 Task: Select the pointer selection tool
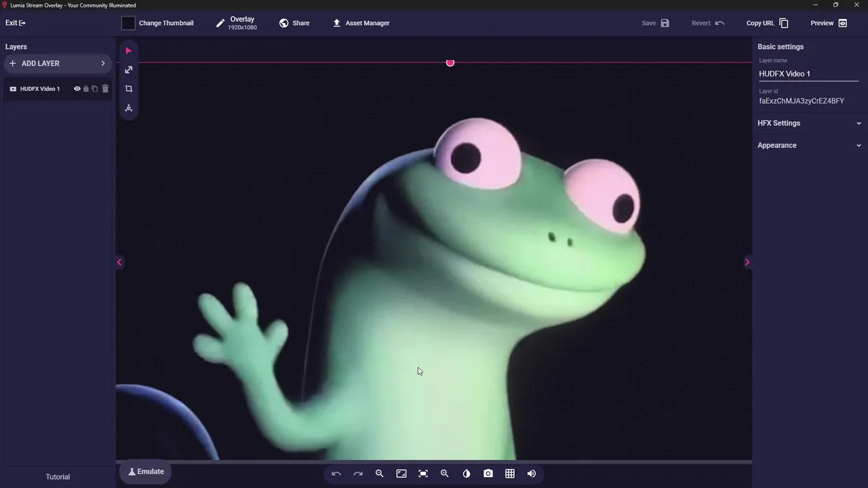128,51
